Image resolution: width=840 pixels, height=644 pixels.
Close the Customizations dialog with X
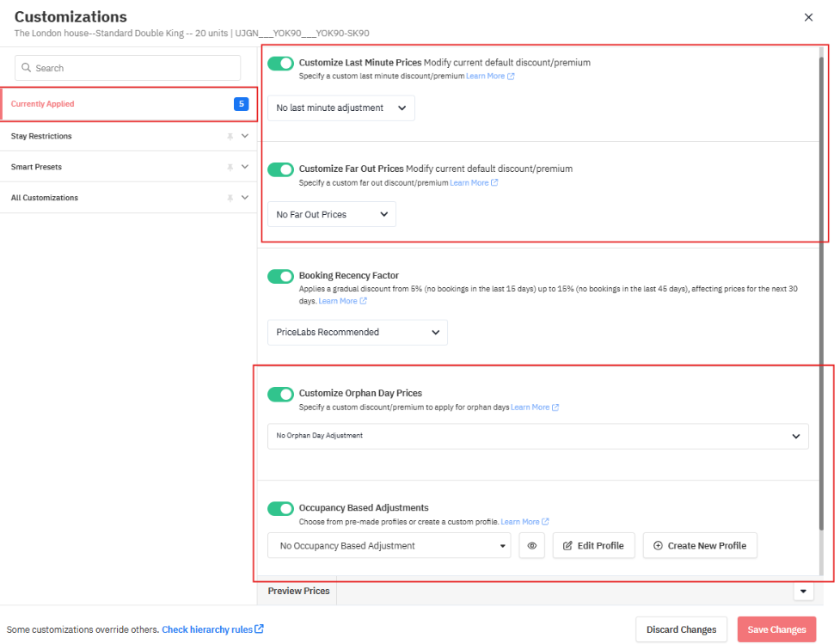click(x=808, y=17)
